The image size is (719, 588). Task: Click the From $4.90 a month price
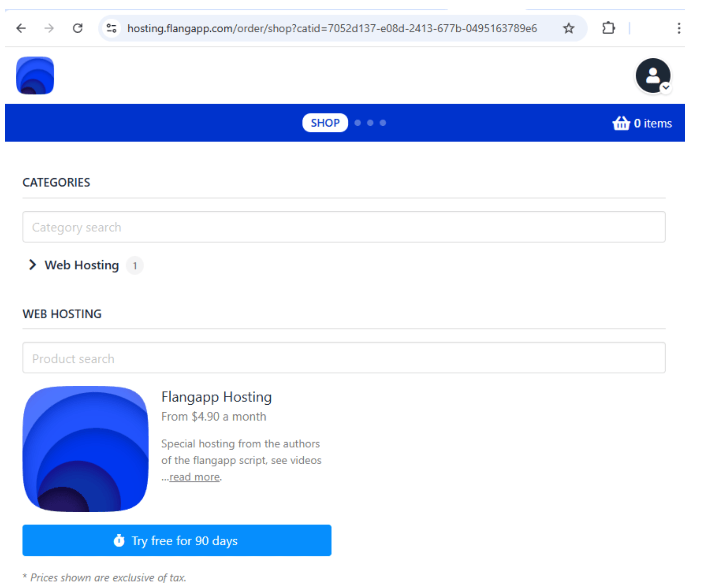click(214, 416)
